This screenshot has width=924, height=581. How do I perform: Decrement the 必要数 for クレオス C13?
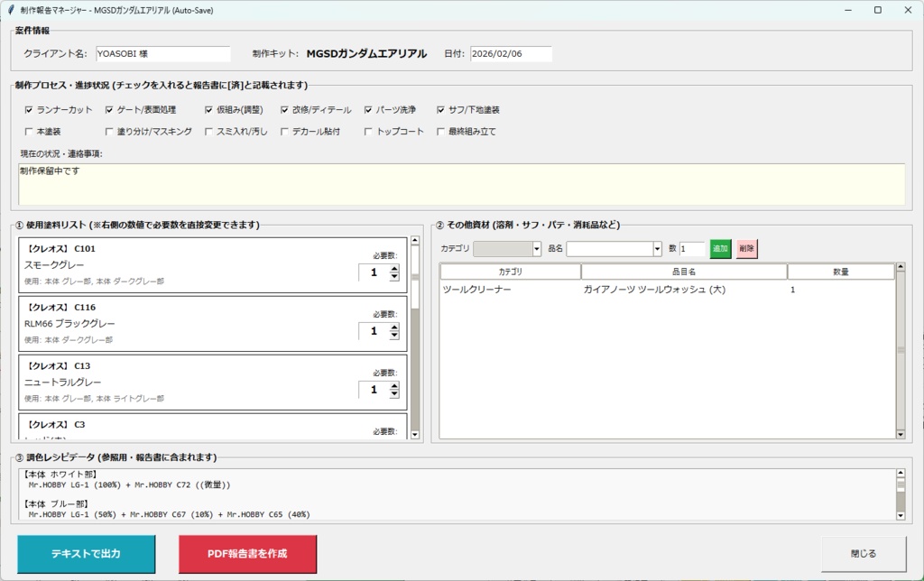tap(393, 394)
